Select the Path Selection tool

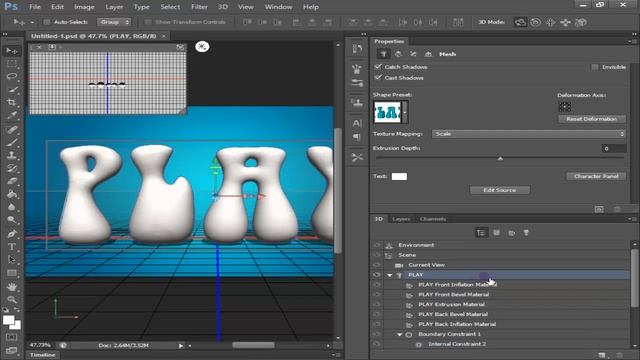click(x=12, y=260)
